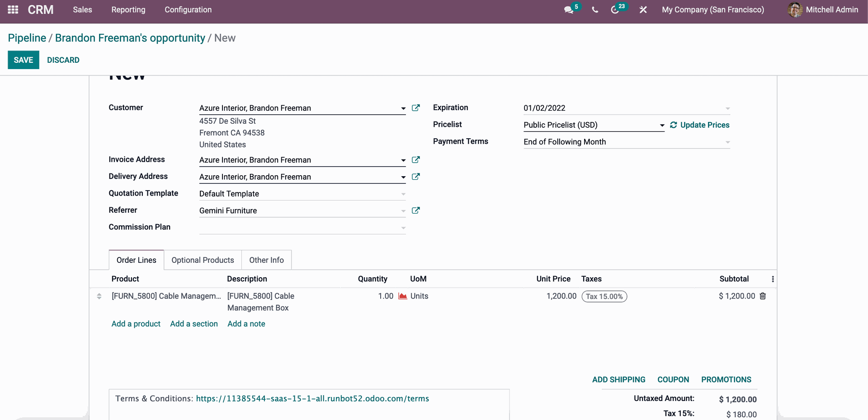Viewport: 868px width, 420px height.
Task: Expand the Quotation Template dropdown
Action: 403,194
